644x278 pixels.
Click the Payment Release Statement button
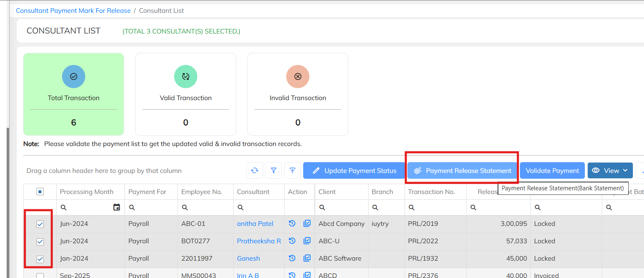(x=463, y=170)
